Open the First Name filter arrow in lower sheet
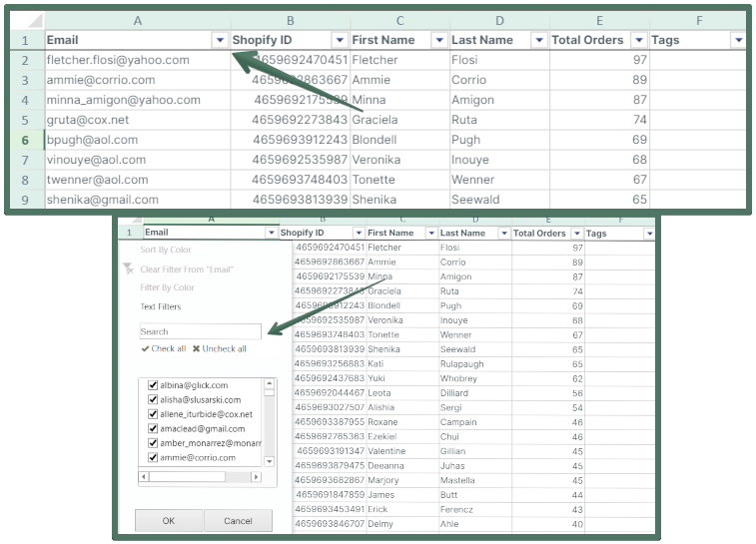This screenshot has height=544, width=756. click(x=431, y=234)
